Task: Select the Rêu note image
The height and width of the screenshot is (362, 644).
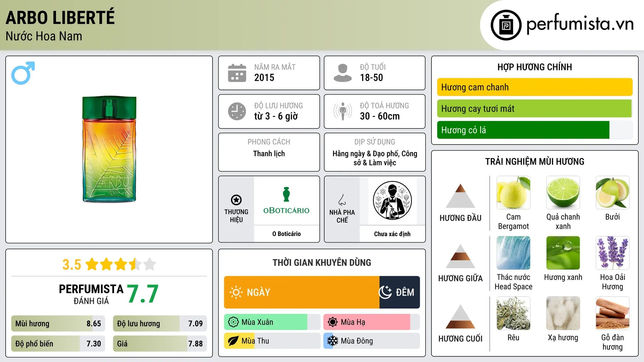Action: 514,313
